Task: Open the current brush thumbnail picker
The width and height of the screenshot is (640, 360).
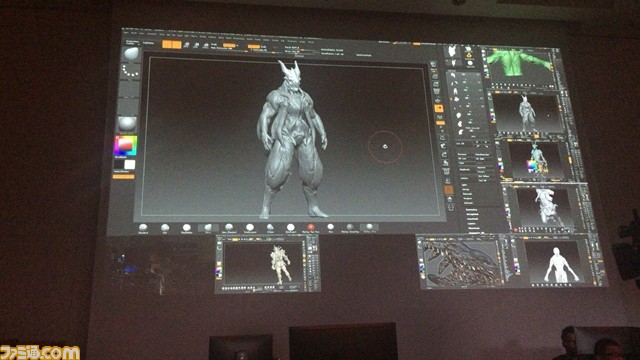Action: [131, 54]
